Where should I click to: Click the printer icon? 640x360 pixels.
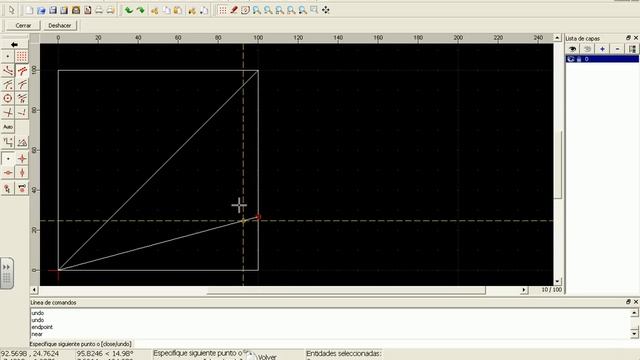tap(99, 10)
